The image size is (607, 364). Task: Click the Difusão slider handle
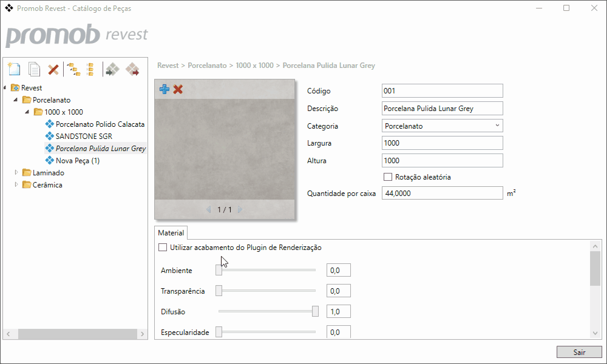click(315, 311)
